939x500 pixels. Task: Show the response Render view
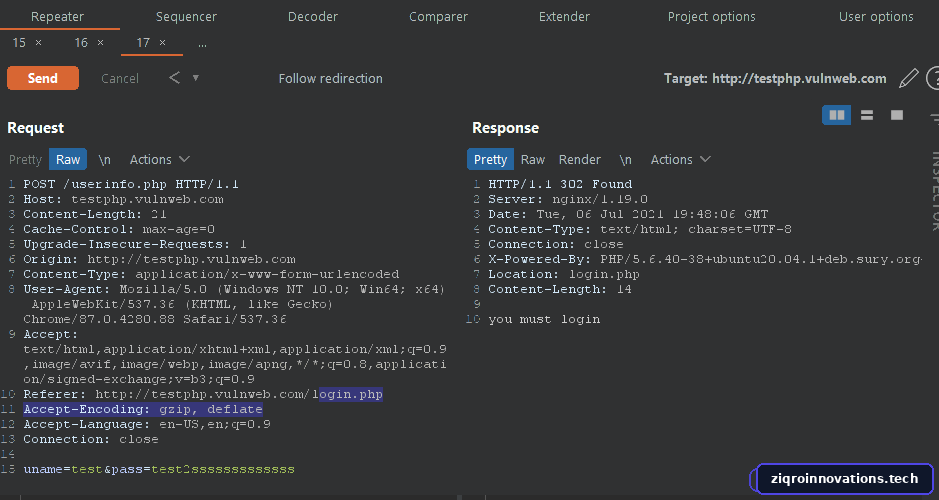(579, 159)
